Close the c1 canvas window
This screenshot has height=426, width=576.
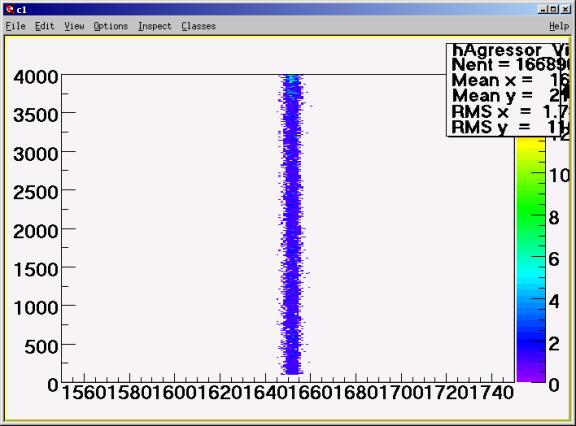(566, 10)
